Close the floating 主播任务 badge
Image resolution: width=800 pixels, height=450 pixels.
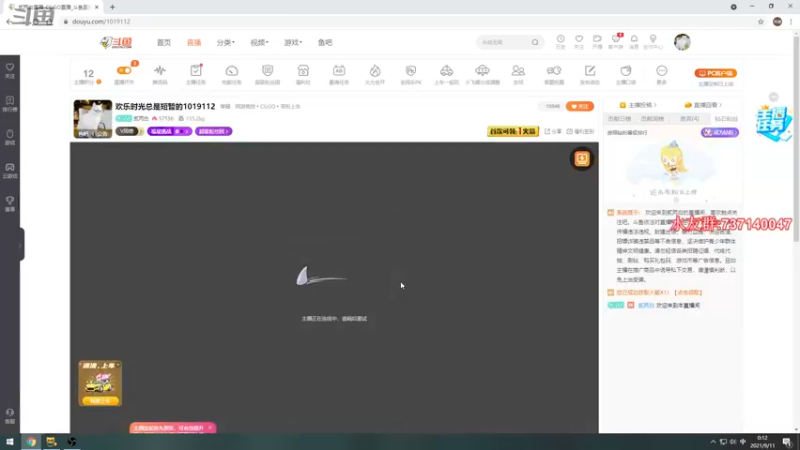pos(773,97)
